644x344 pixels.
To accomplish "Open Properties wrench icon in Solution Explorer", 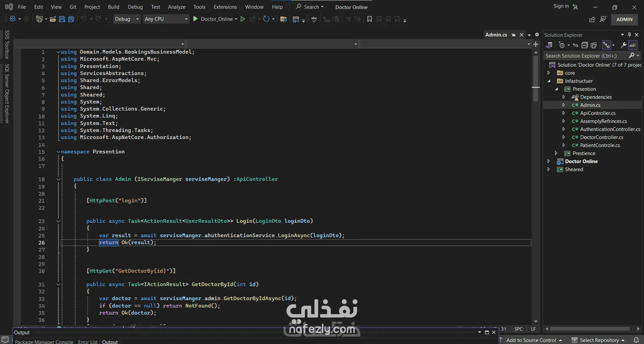I will click(x=624, y=45).
